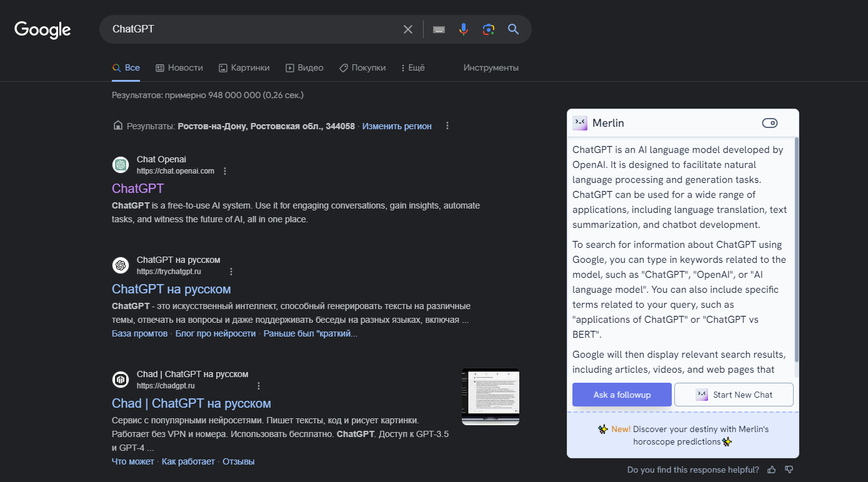Open Google Lens image search
This screenshot has height=482, width=868.
pos(489,29)
